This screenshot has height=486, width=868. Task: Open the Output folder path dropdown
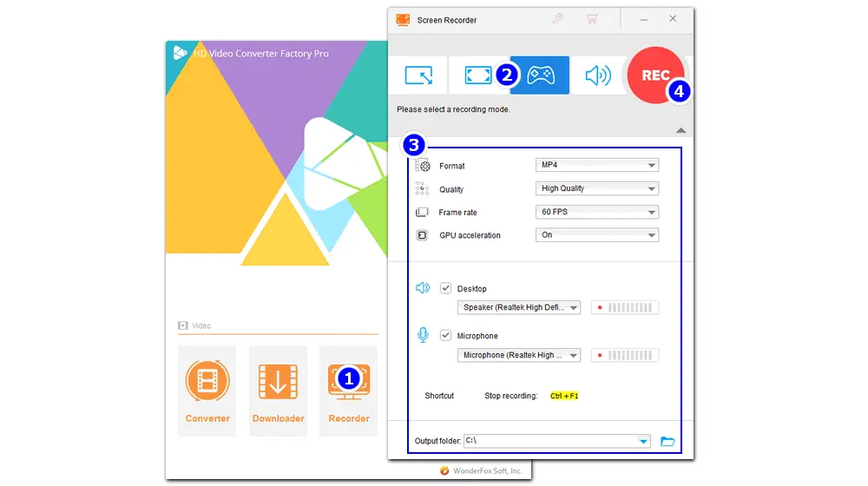click(643, 441)
